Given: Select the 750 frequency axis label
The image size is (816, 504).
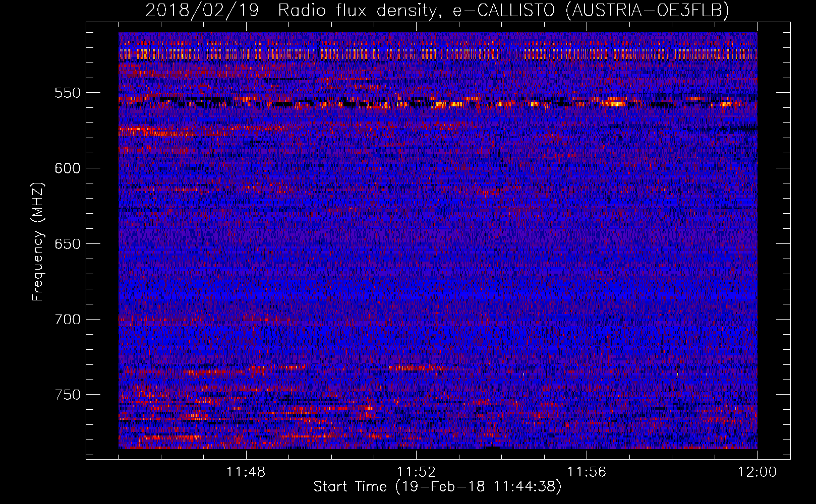Looking at the screenshot, I should pyautogui.click(x=68, y=395).
